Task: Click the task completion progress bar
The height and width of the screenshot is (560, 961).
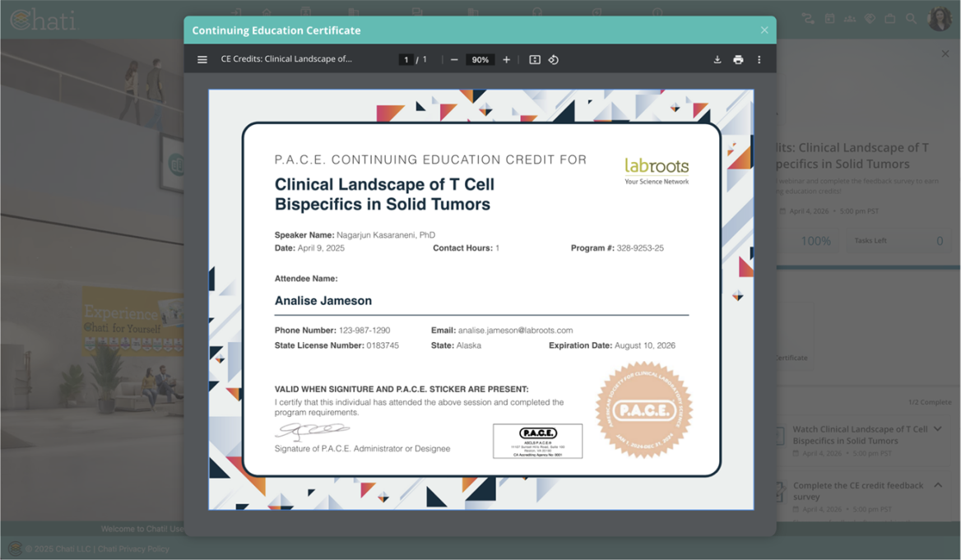Action: tap(868, 268)
